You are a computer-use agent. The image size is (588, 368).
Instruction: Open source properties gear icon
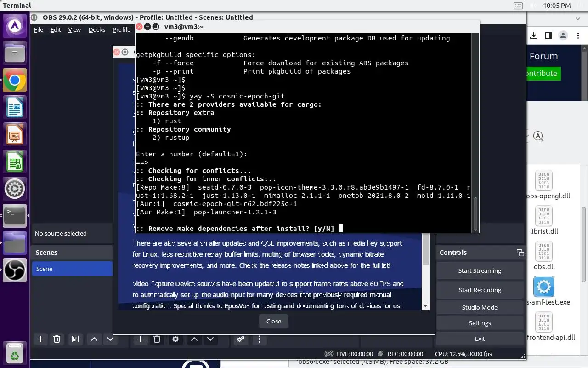tap(175, 339)
